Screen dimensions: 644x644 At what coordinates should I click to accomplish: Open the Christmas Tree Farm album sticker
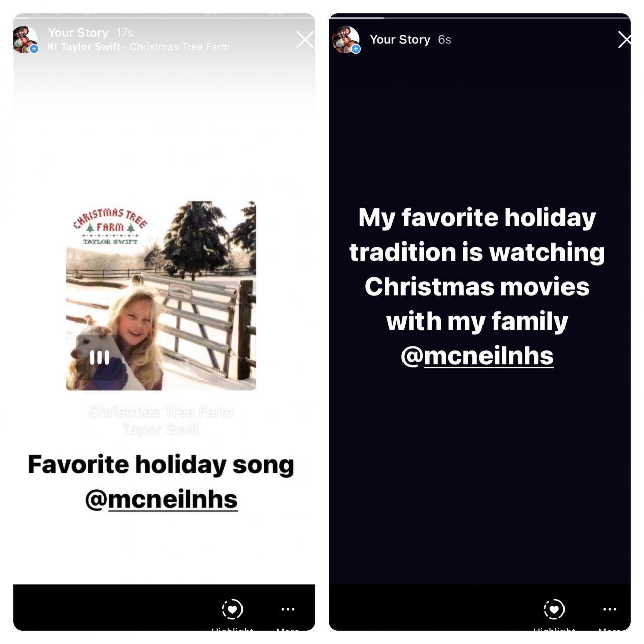coord(161,296)
